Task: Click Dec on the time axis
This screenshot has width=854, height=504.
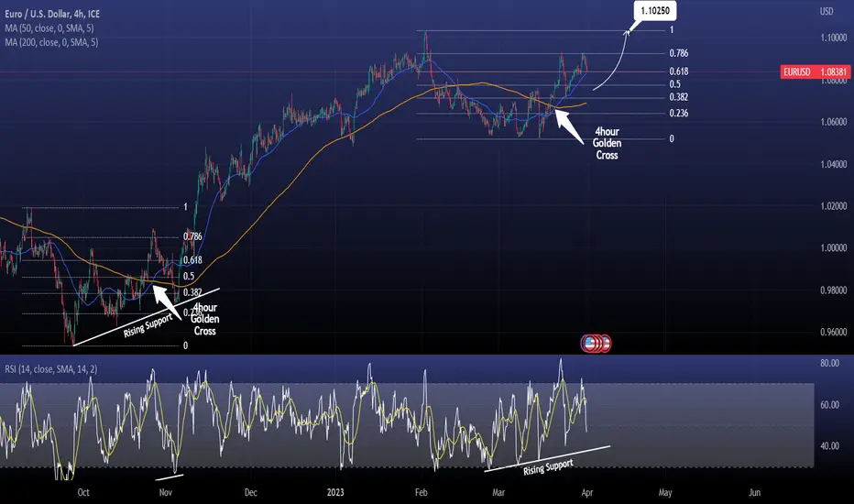Action: point(250,492)
